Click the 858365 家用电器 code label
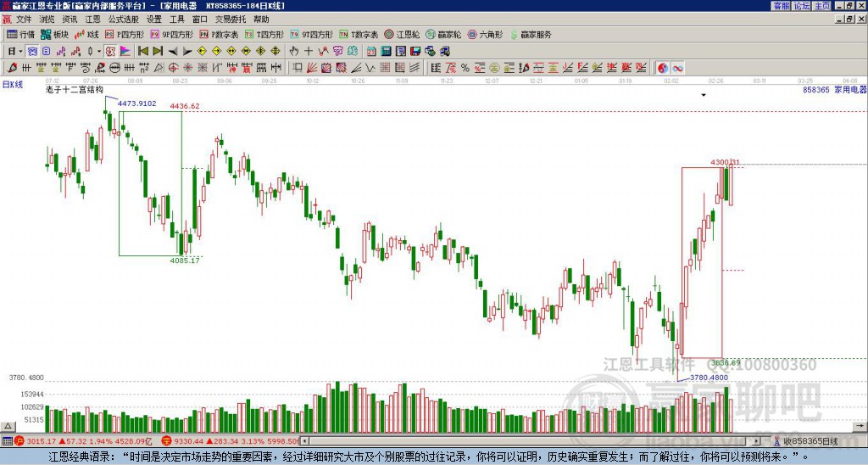868x465 pixels. (835, 89)
